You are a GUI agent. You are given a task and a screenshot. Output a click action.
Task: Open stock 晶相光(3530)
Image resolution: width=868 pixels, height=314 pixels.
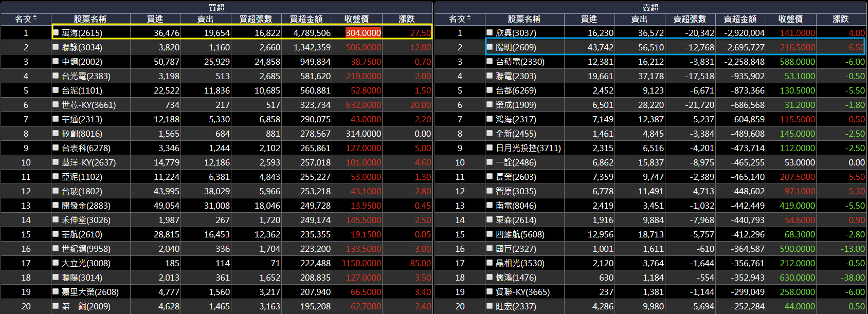coord(520,263)
